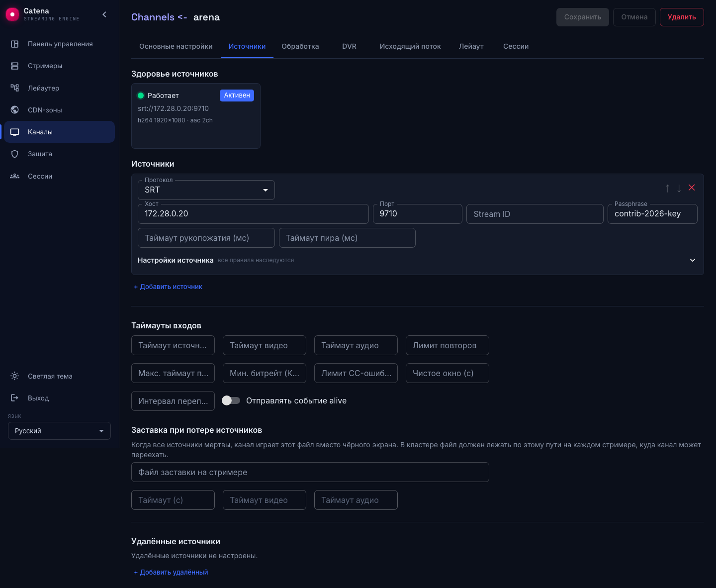Click Таймаут аудио field under Таймауты входов
Viewport: 716px width, 588px height.
tap(356, 345)
